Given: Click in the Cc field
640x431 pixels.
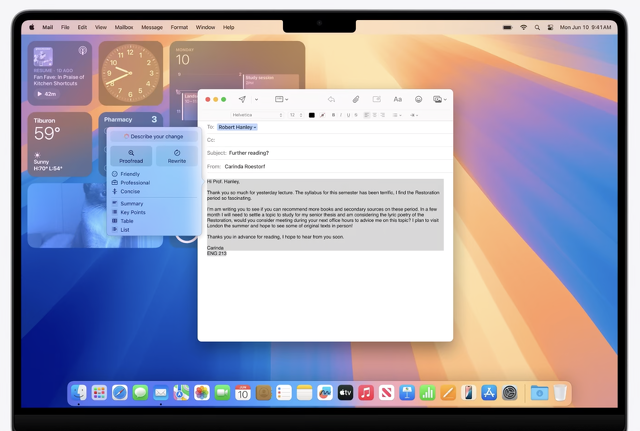Looking at the screenshot, I should pyautogui.click(x=331, y=140).
